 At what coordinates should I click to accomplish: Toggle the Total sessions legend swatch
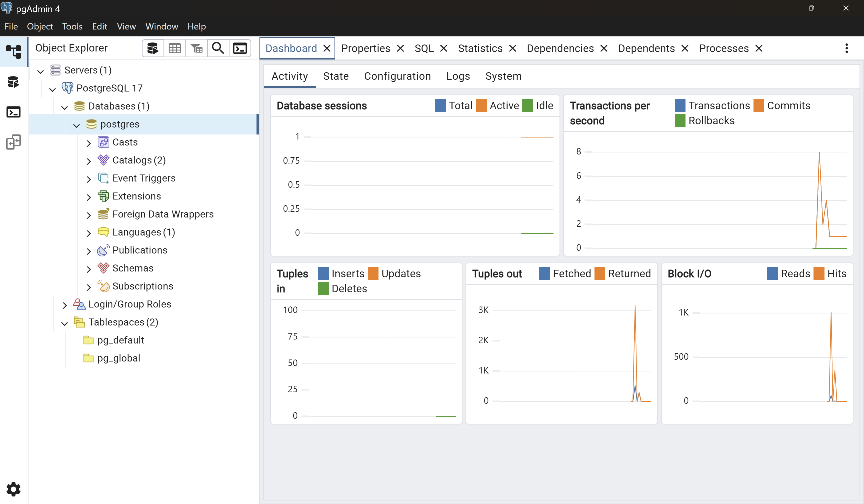(440, 105)
